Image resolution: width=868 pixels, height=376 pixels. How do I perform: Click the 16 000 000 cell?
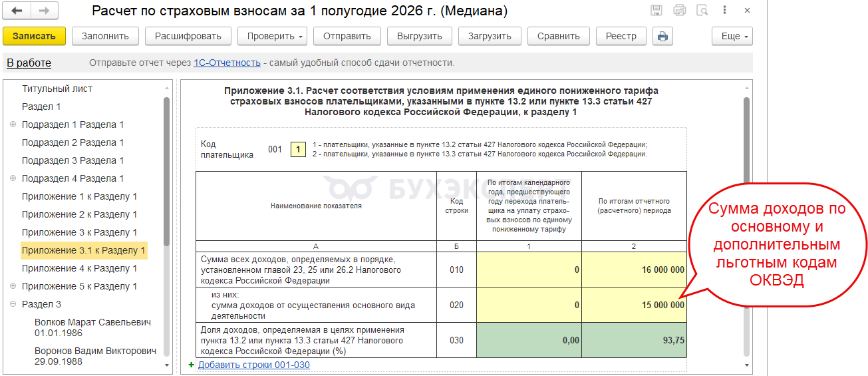pos(634,270)
